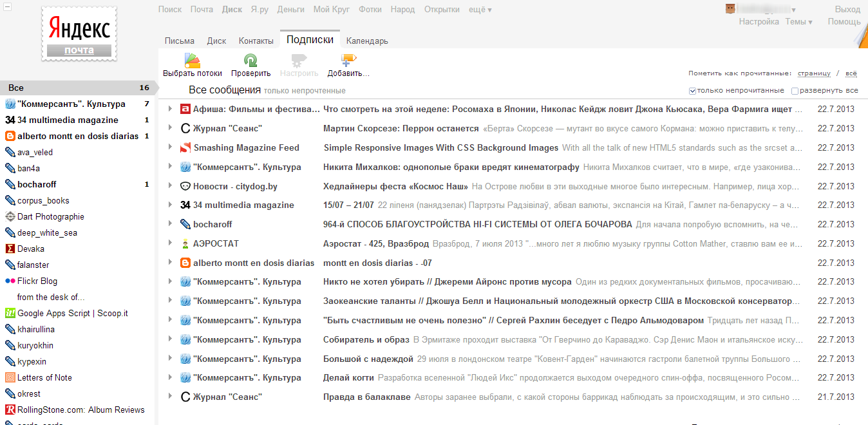Click the 'Выход' logout link

coord(847,10)
